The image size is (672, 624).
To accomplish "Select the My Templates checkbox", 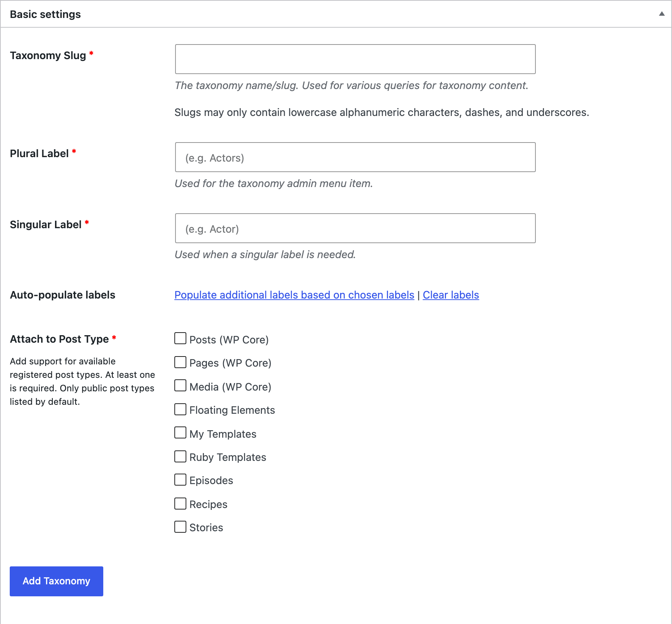I will point(180,433).
